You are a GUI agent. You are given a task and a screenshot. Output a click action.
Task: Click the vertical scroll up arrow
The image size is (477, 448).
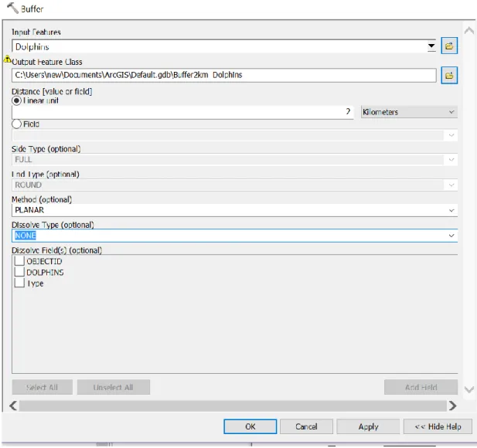pos(468,30)
